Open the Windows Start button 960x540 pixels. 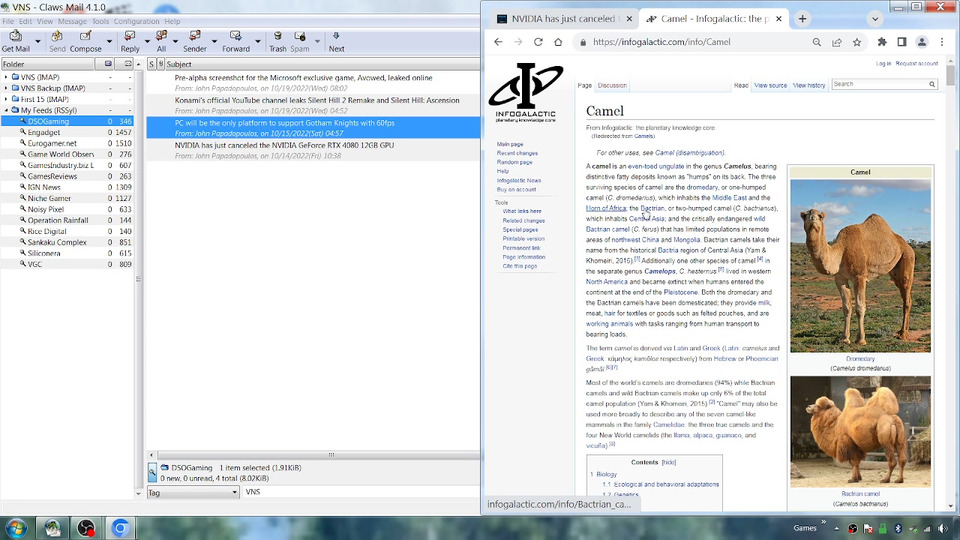17,528
